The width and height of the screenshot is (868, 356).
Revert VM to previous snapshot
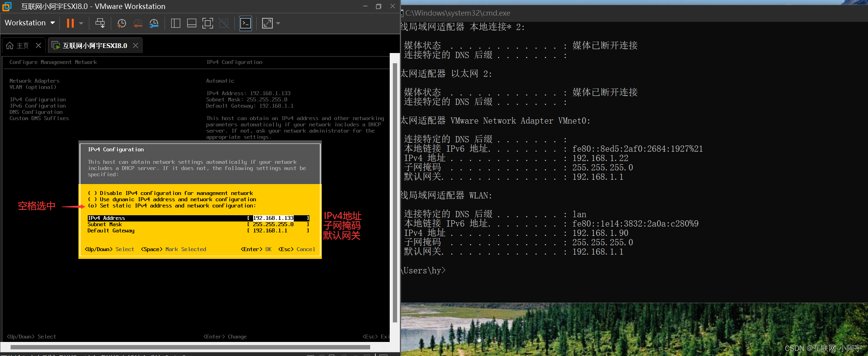pos(138,23)
